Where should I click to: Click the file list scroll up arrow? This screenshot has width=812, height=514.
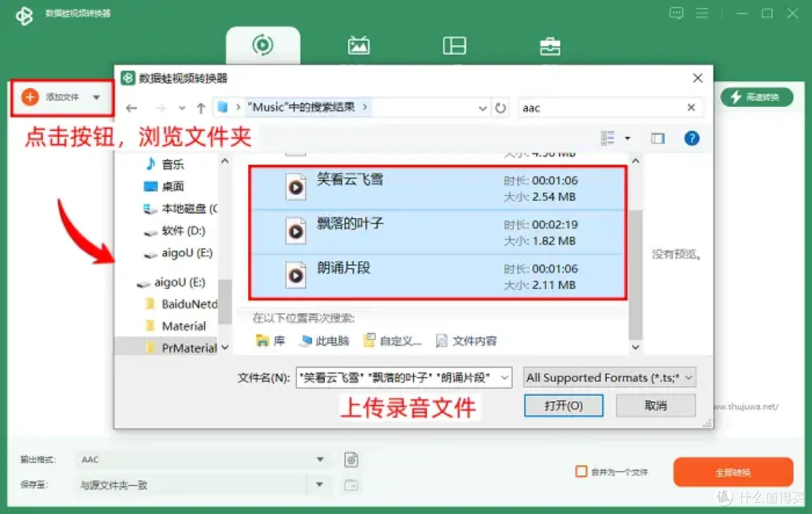pyautogui.click(x=635, y=161)
